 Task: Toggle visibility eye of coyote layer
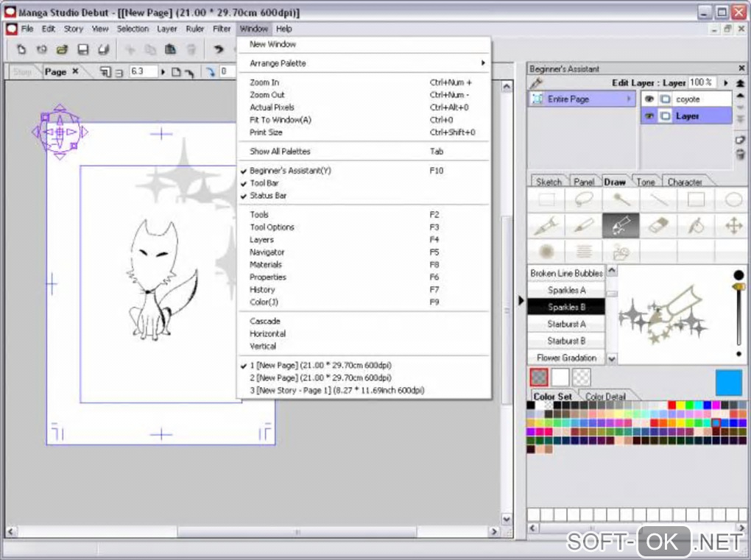point(649,99)
